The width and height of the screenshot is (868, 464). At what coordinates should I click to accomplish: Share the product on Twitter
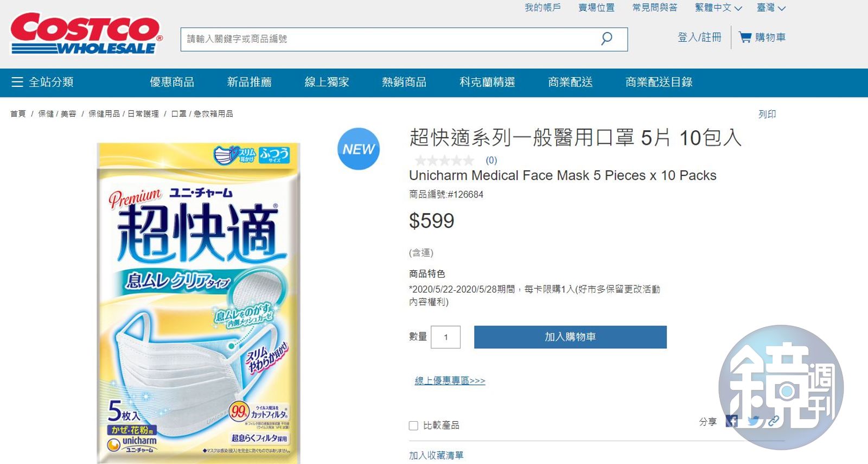click(753, 421)
